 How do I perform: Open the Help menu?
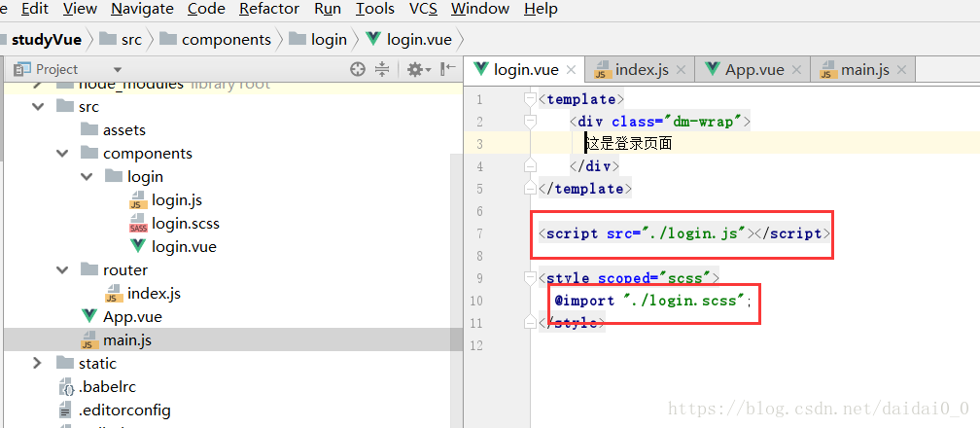541,9
